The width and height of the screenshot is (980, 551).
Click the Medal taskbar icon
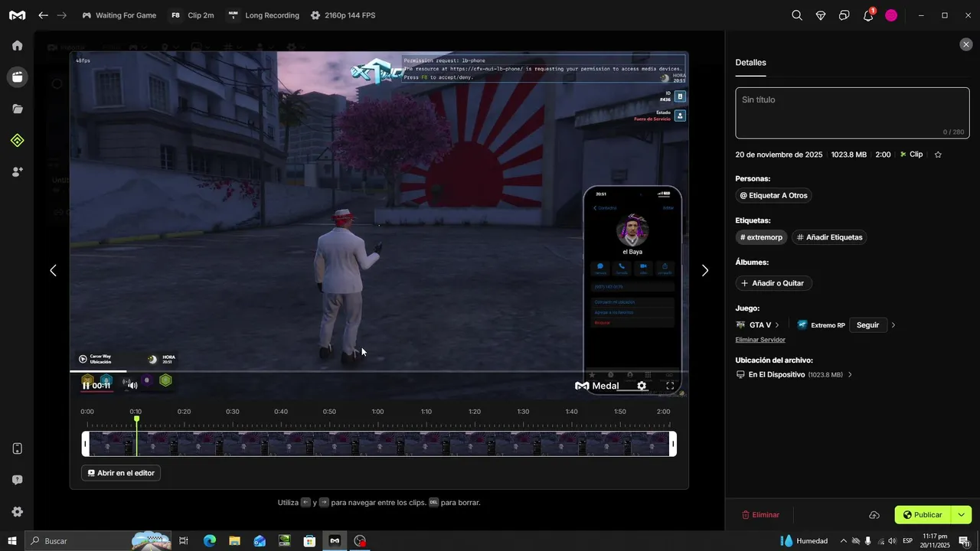click(x=335, y=541)
